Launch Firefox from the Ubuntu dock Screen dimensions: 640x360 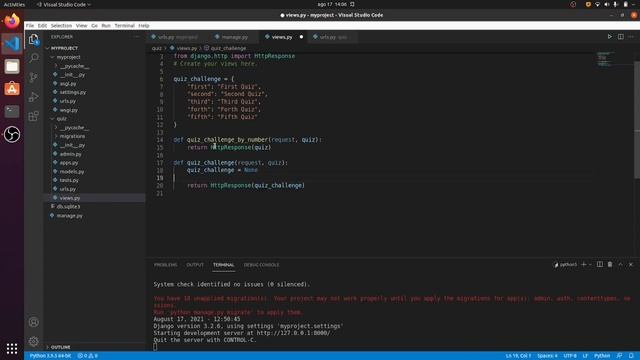pyautogui.click(x=12, y=21)
